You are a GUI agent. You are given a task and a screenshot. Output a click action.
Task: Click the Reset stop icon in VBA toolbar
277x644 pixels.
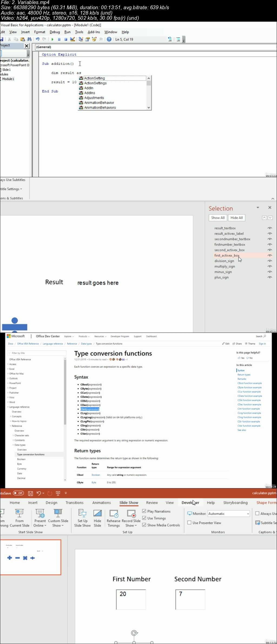pyautogui.click(x=65, y=40)
